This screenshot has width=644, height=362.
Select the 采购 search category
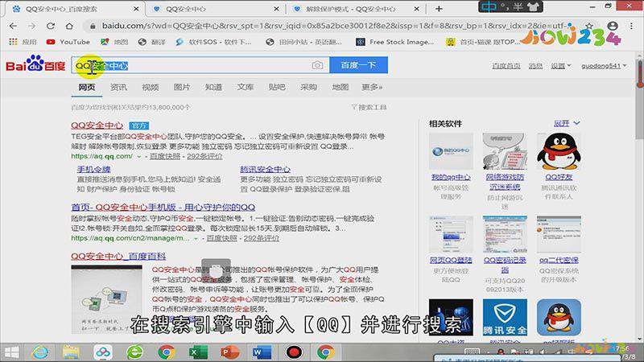[x=308, y=87]
